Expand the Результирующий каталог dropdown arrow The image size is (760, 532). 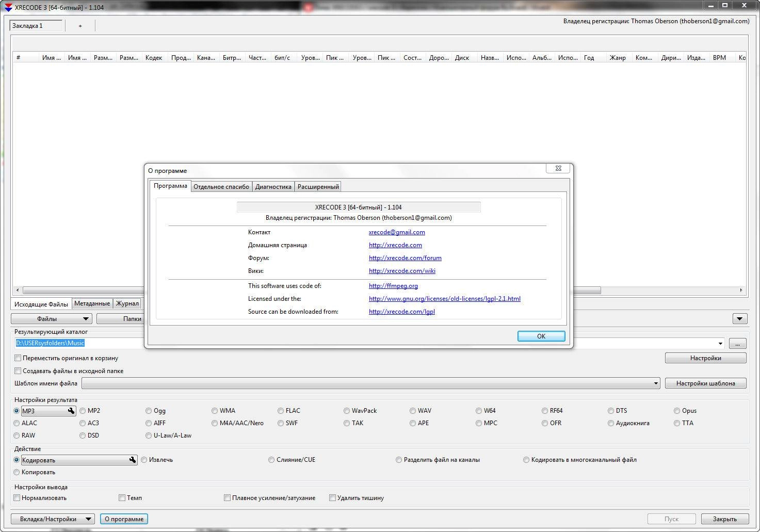coord(720,344)
